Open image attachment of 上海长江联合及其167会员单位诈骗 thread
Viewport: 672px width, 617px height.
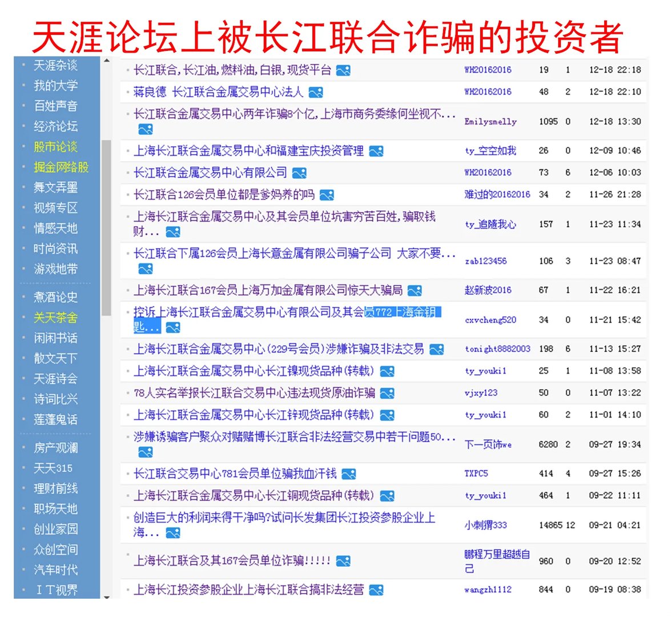click(x=343, y=560)
